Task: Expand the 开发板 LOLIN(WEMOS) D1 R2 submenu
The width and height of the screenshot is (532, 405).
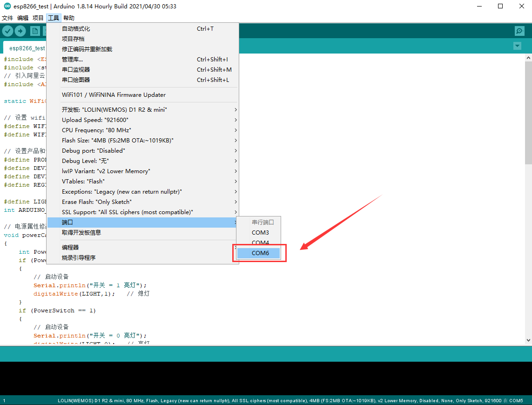Action: coord(142,110)
